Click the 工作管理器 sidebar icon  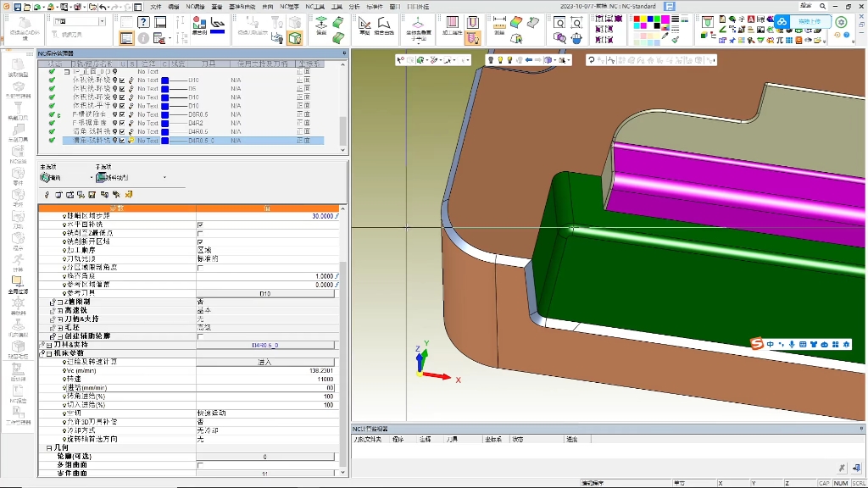pyautogui.click(x=18, y=411)
